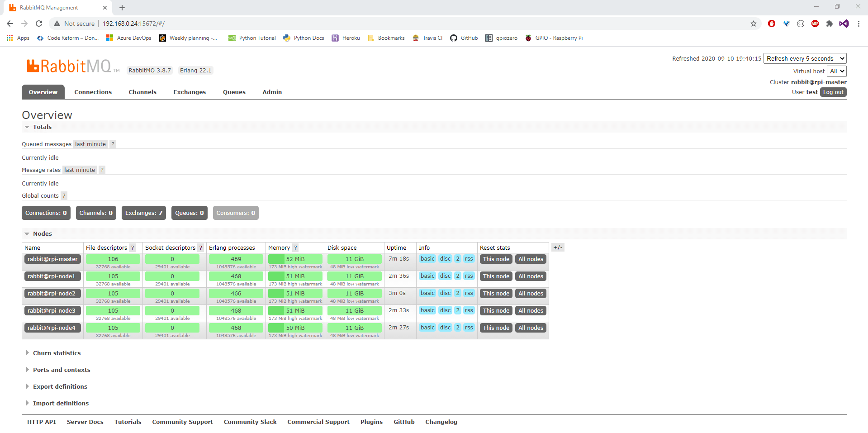Open node rabbit@rpi-node3 details
Viewport: 868px width, 433px height.
pos(52,311)
